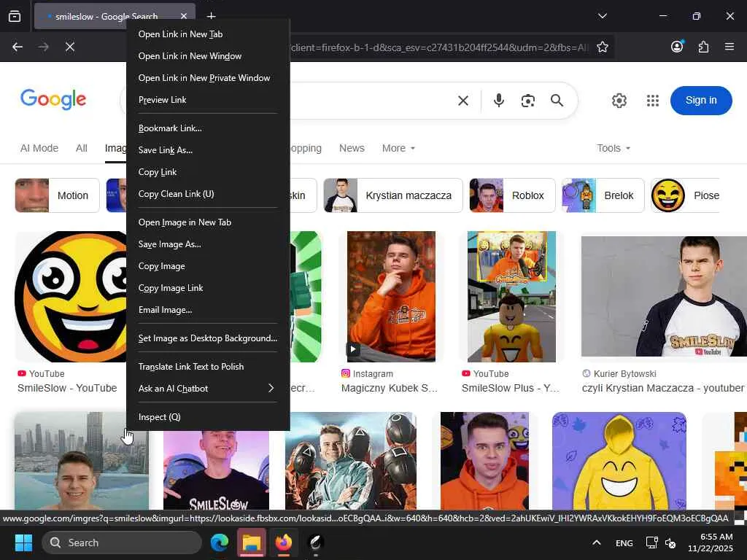
Task: Open the ENG language indicator
Action: pyautogui.click(x=624, y=542)
